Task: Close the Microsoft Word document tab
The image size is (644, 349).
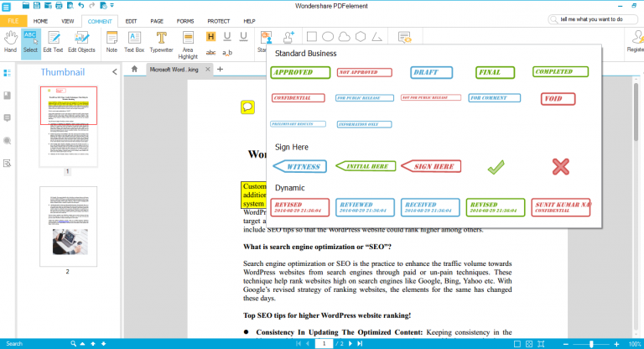Action: tap(208, 69)
